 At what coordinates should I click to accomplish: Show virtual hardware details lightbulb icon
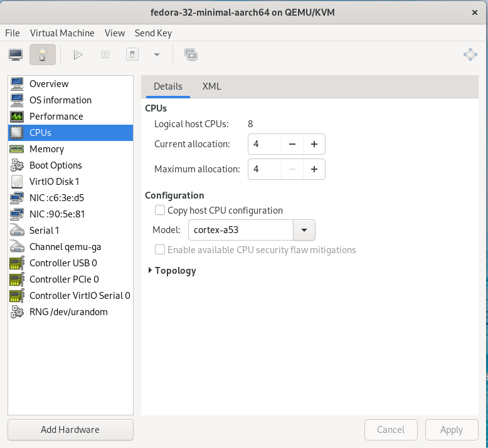43,55
